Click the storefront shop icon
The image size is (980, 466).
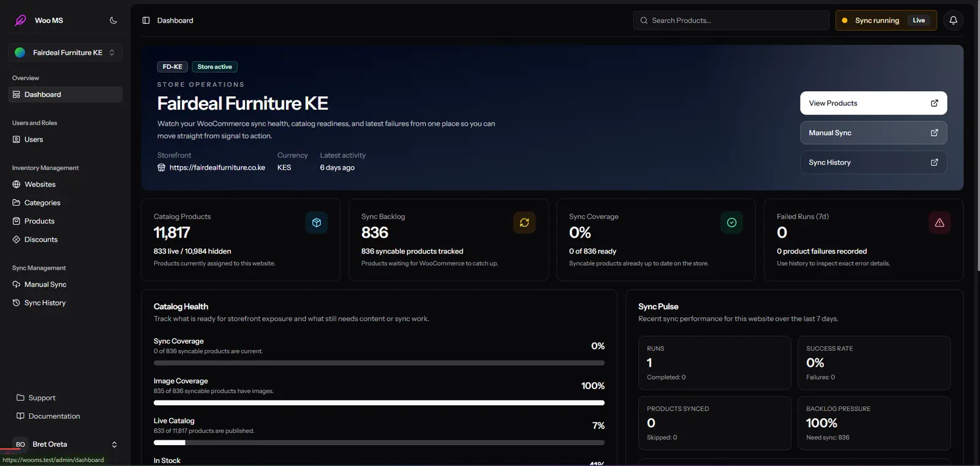[162, 167]
